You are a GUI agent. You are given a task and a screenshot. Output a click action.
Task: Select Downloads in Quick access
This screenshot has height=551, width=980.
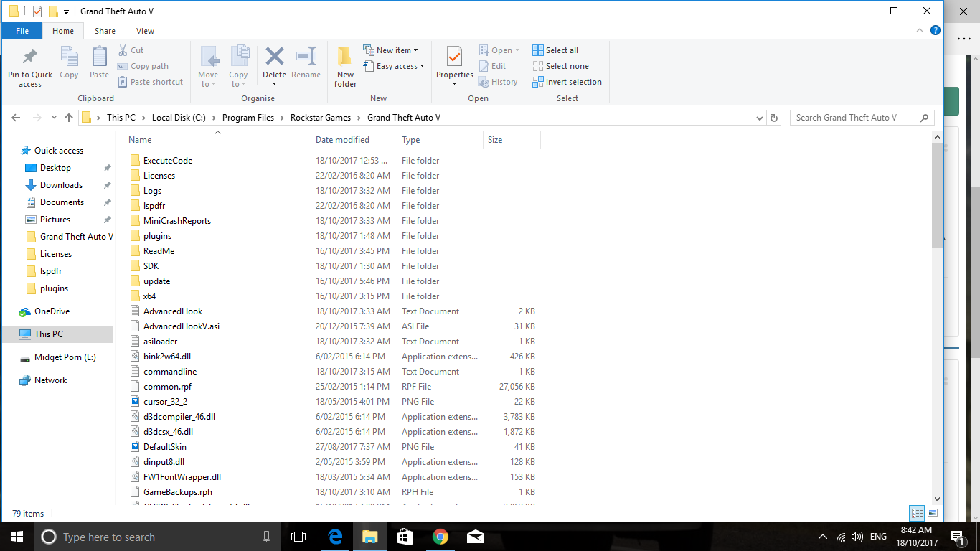click(61, 185)
